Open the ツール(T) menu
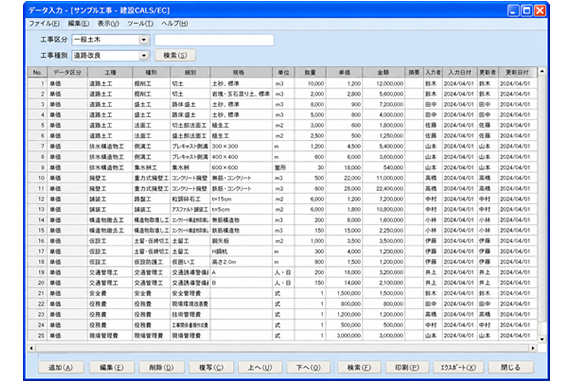This screenshot has width=573, height=382. click(140, 24)
